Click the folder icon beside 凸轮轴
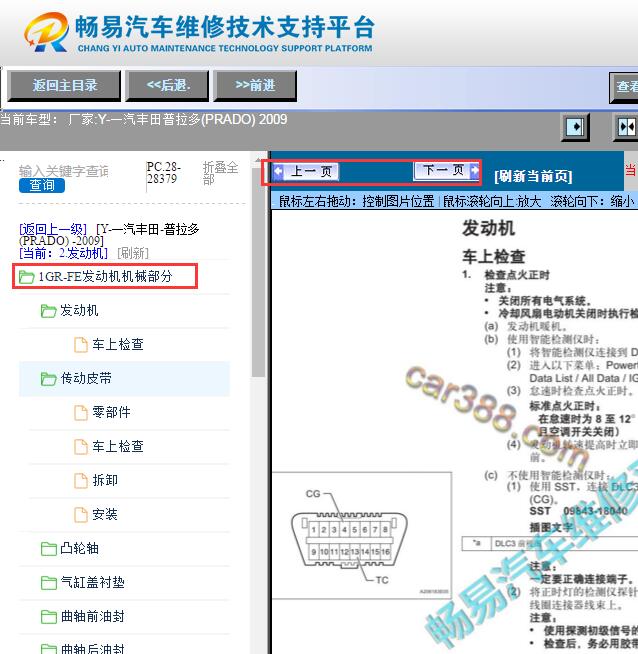 (x=49, y=549)
